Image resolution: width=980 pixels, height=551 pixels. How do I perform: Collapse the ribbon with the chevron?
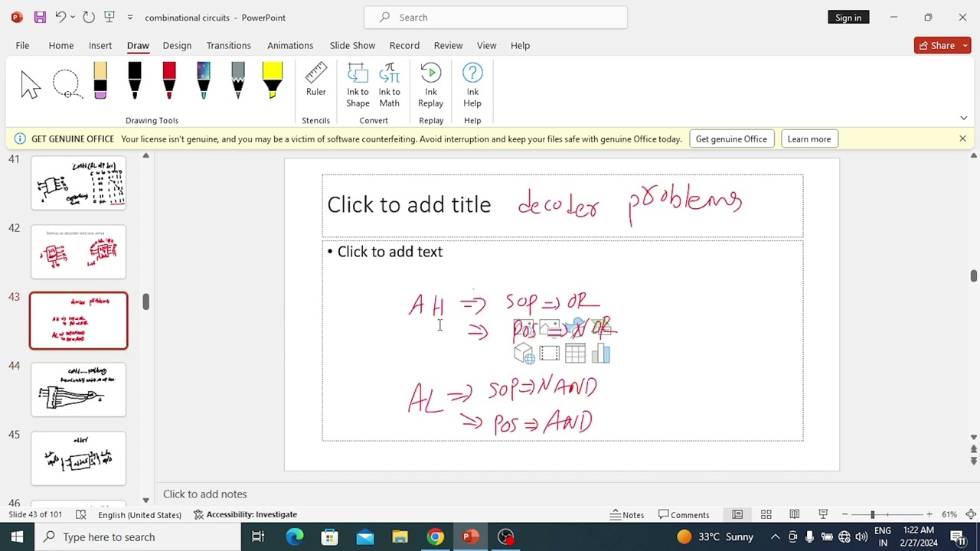[963, 118]
